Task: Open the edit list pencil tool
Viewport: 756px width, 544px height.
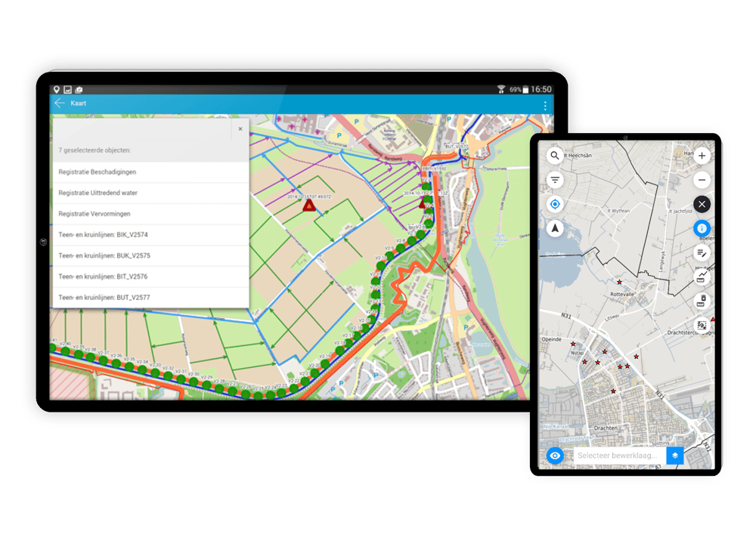Action: (702, 253)
